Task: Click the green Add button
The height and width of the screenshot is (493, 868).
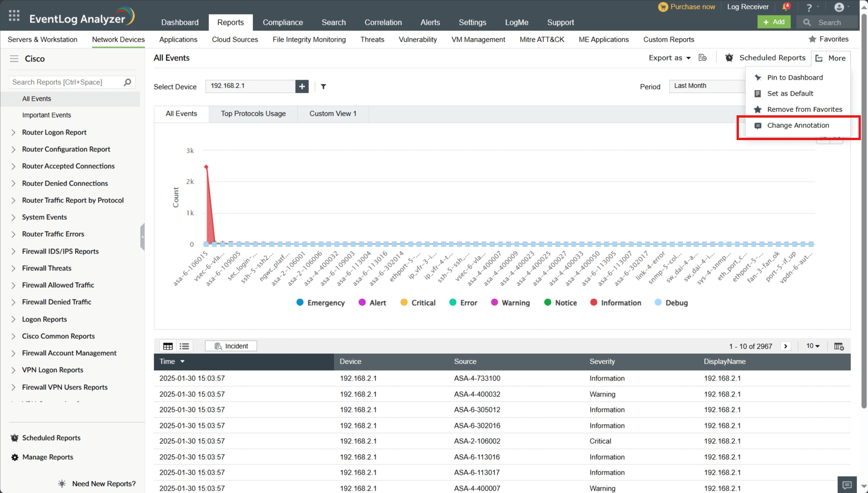Action: [774, 22]
